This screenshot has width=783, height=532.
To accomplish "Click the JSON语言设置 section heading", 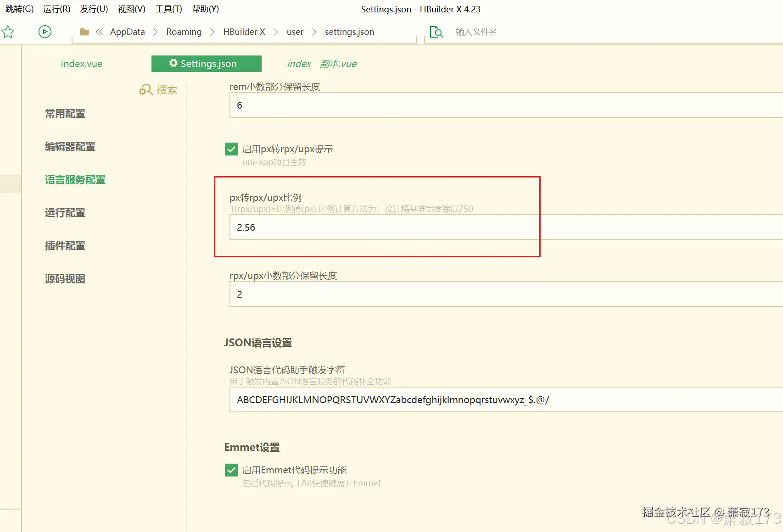I will tap(258, 343).
